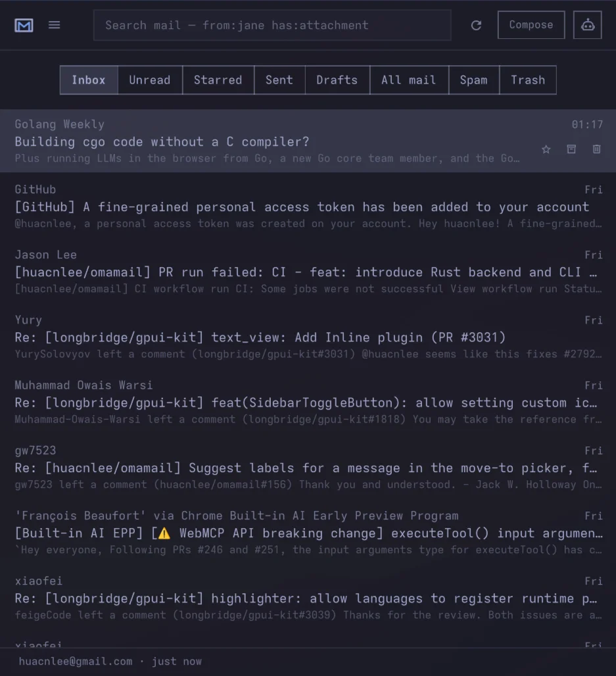Click the 'just now' sync status

click(x=177, y=662)
